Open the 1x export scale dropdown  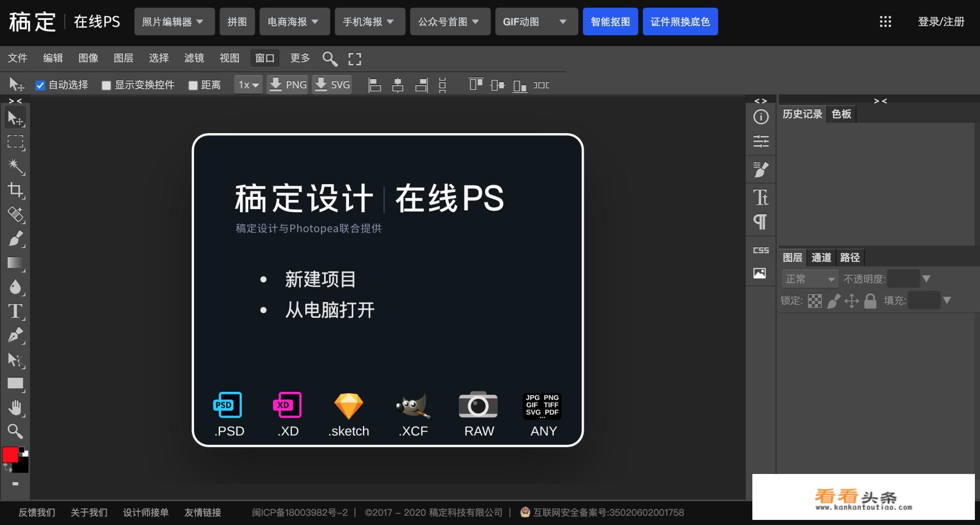coord(249,85)
